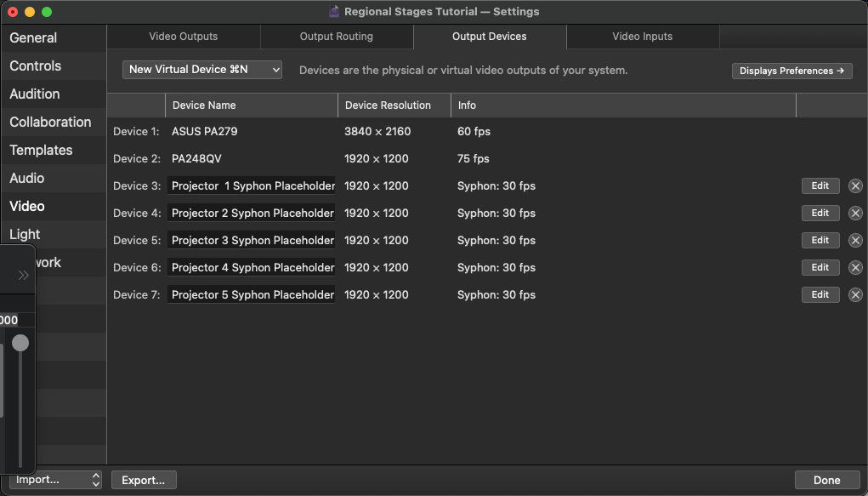
Task: Select Audio in the settings sidebar
Action: pos(26,178)
